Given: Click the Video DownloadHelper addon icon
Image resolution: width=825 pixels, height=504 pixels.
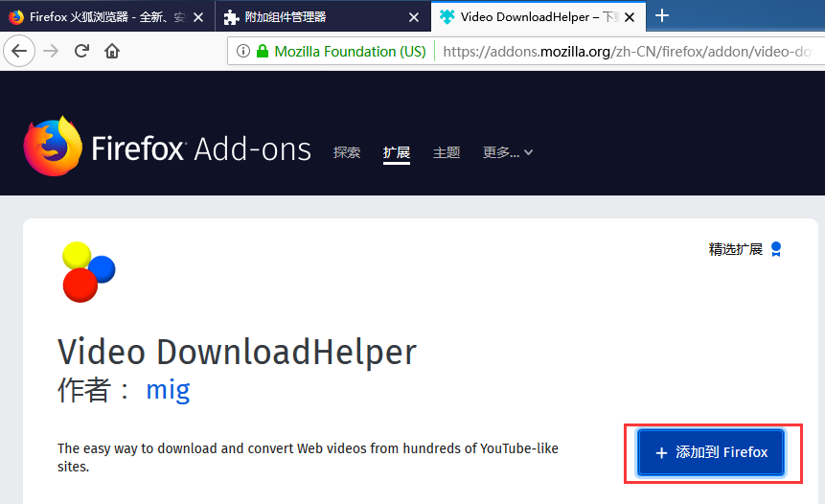Looking at the screenshot, I should (x=88, y=272).
